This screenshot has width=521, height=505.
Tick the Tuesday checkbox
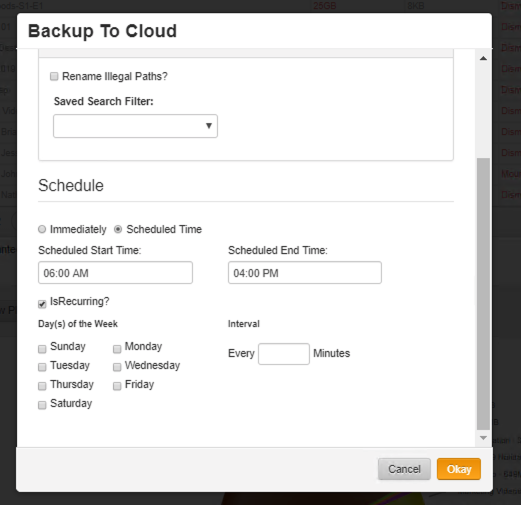tap(42, 367)
